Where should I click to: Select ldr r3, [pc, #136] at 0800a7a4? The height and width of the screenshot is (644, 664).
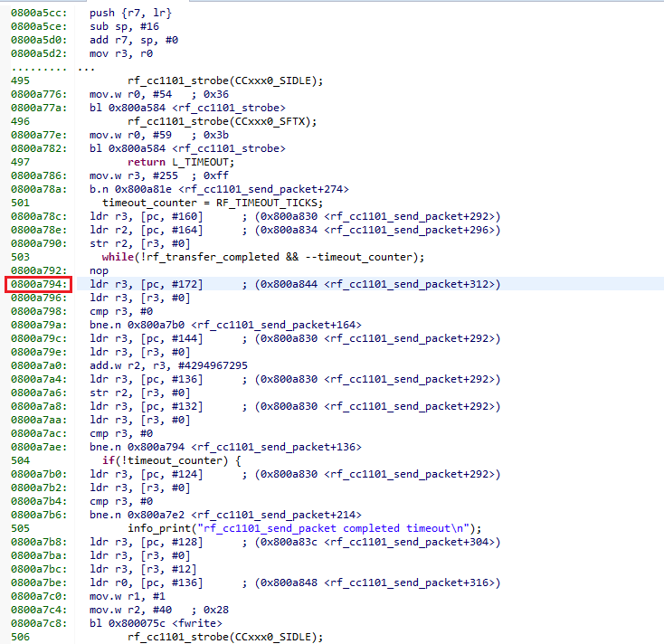click(x=295, y=379)
